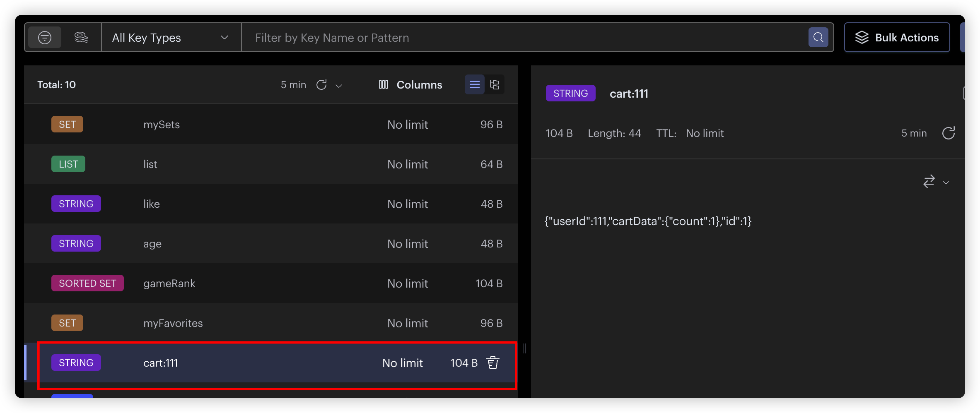Edit the cart:111 JSON string value

tap(648, 221)
